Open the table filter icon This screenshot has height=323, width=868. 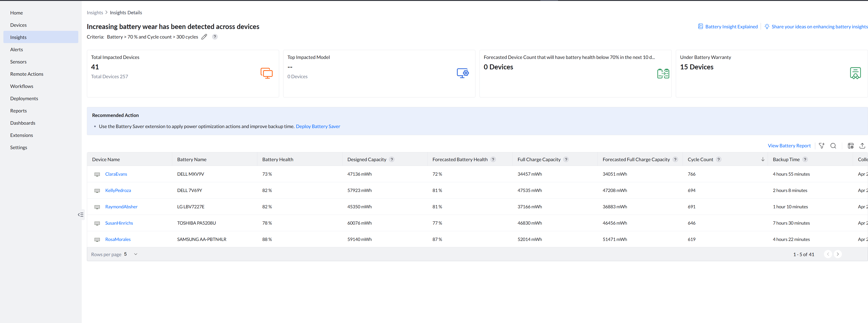pos(821,146)
